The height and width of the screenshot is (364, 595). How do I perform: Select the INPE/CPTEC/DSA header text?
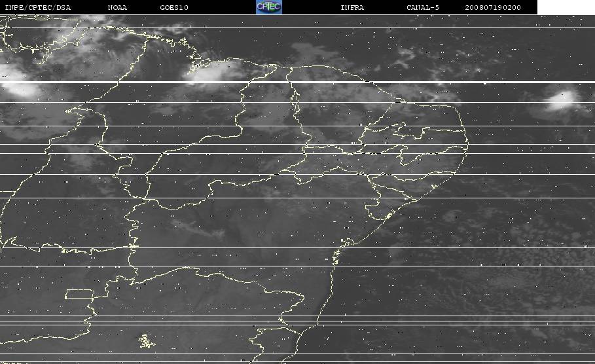37,7
